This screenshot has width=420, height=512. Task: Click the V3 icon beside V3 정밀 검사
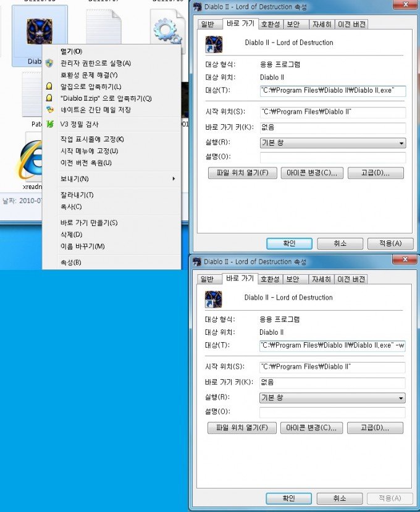point(49,124)
